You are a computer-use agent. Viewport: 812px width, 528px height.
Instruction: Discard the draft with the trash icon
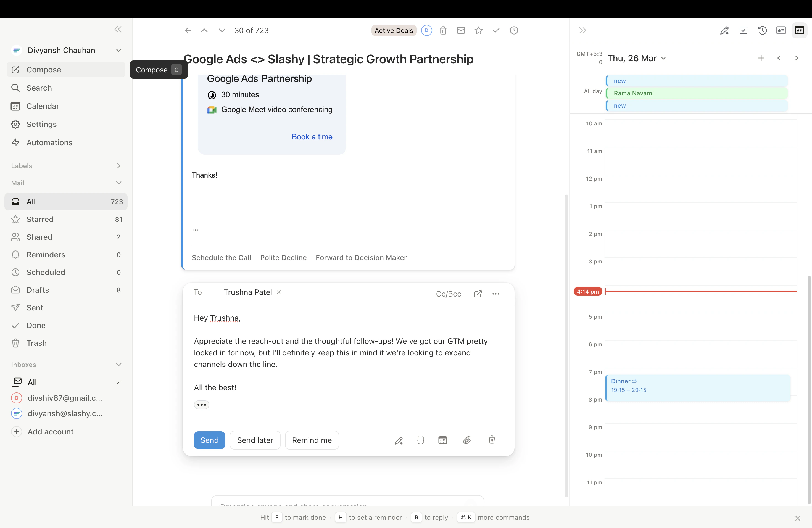pos(492,440)
